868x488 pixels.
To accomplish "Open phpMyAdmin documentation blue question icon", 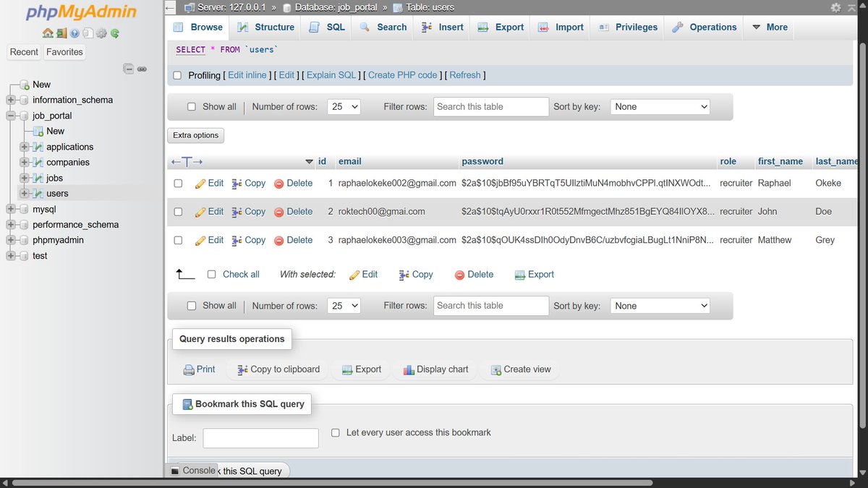I will (75, 33).
